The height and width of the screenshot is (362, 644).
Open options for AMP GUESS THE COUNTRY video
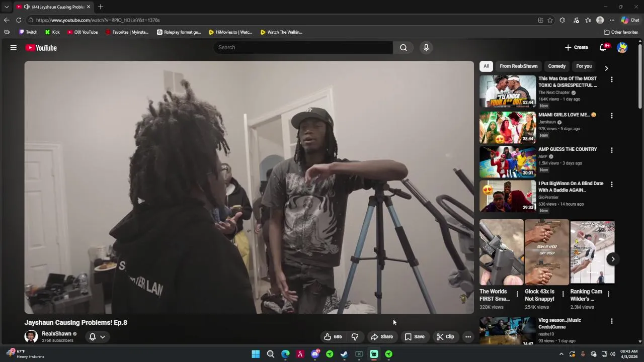pos(612,150)
